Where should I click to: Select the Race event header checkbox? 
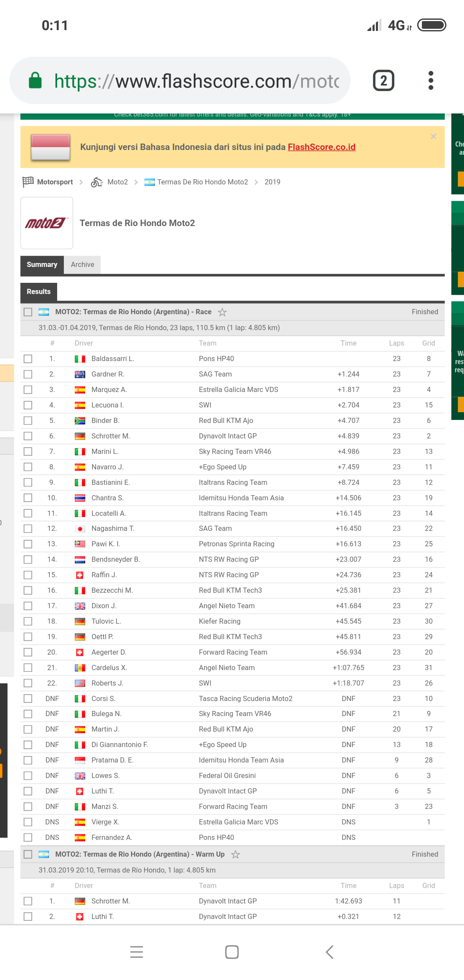click(28, 312)
